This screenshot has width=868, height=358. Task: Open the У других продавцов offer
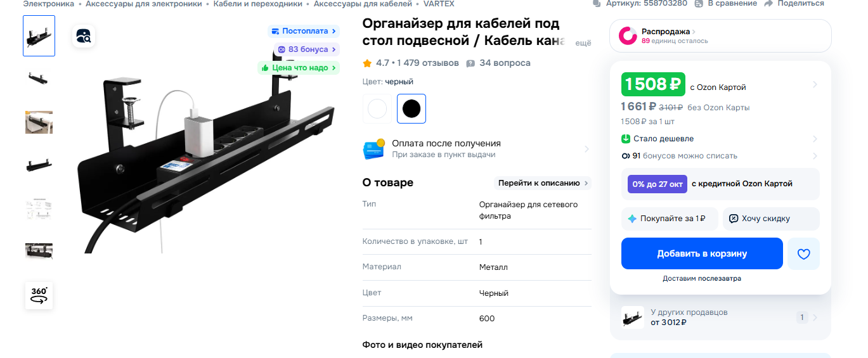pyautogui.click(x=720, y=317)
